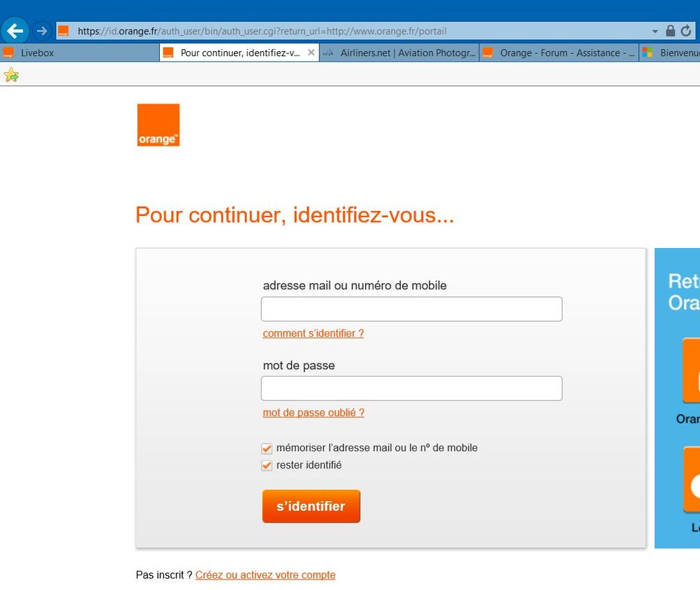This screenshot has width=700, height=590.
Task: Expand the address bar dropdown arrow
Action: click(655, 32)
